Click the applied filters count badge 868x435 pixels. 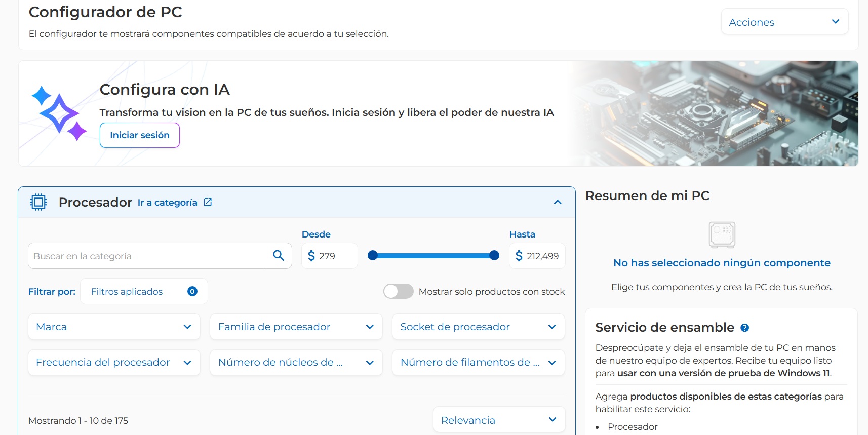(192, 291)
